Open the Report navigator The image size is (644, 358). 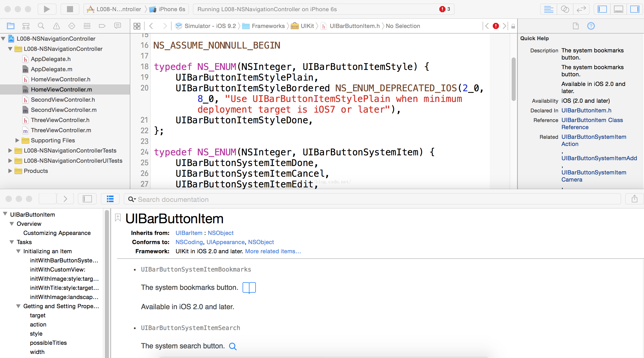pyautogui.click(x=117, y=26)
